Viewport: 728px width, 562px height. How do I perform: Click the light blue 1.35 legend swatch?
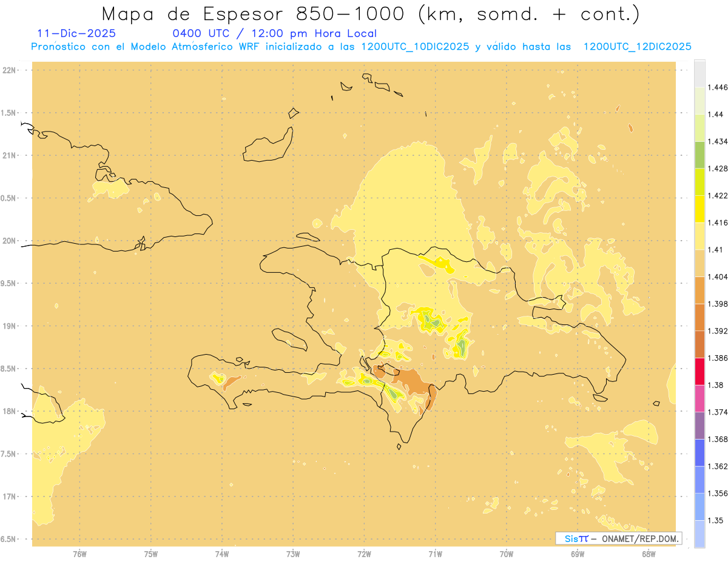pyautogui.click(x=699, y=534)
